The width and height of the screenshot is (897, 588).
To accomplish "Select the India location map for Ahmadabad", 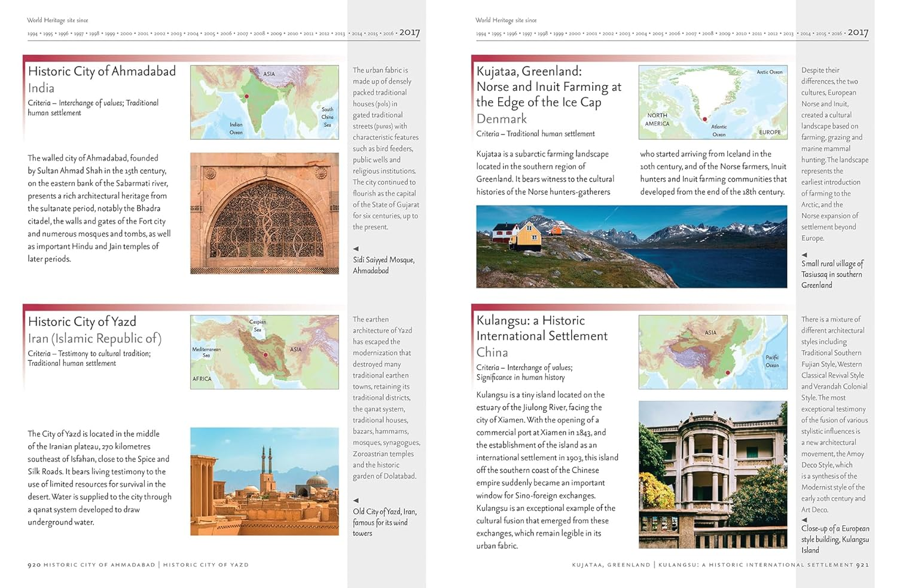I will tap(263, 102).
